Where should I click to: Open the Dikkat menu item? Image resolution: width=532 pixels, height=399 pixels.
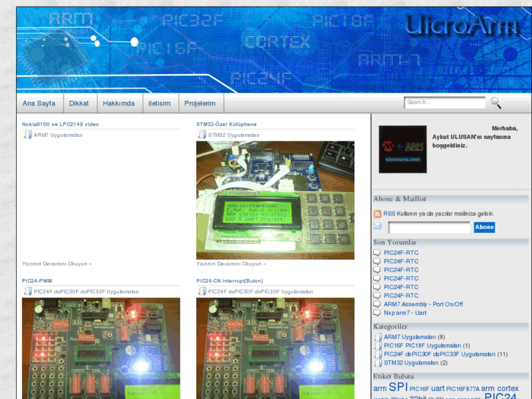click(x=79, y=103)
